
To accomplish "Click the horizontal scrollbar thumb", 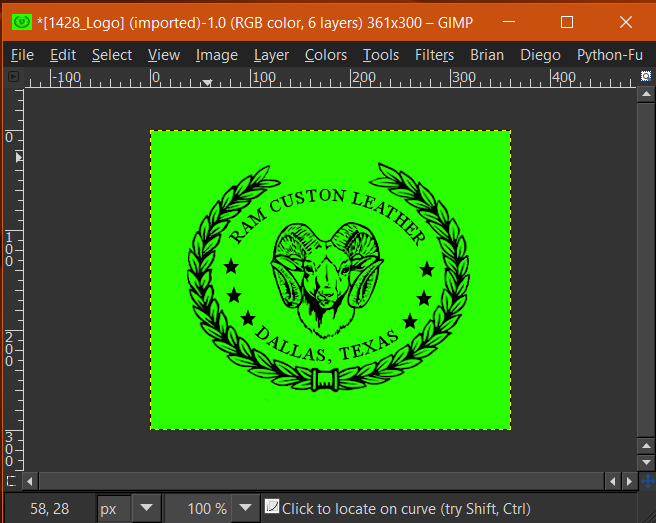I will (321, 481).
